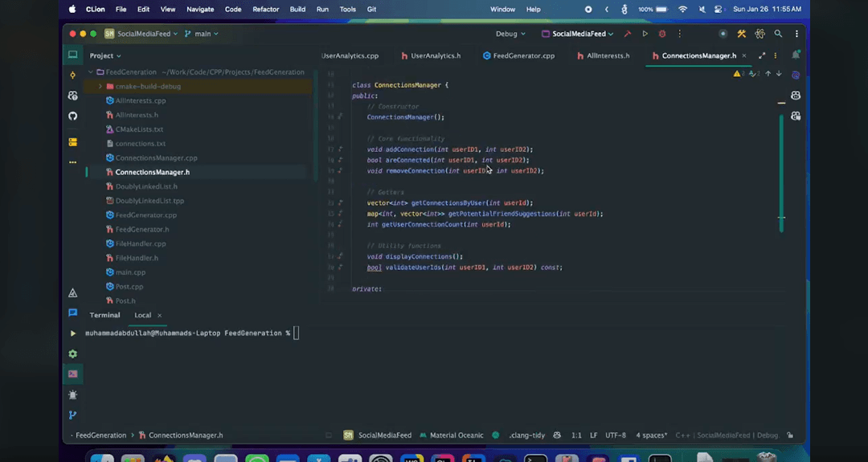This screenshot has height=462, width=868.
Task: Select the Local terminal tab
Action: pyautogui.click(x=142, y=316)
